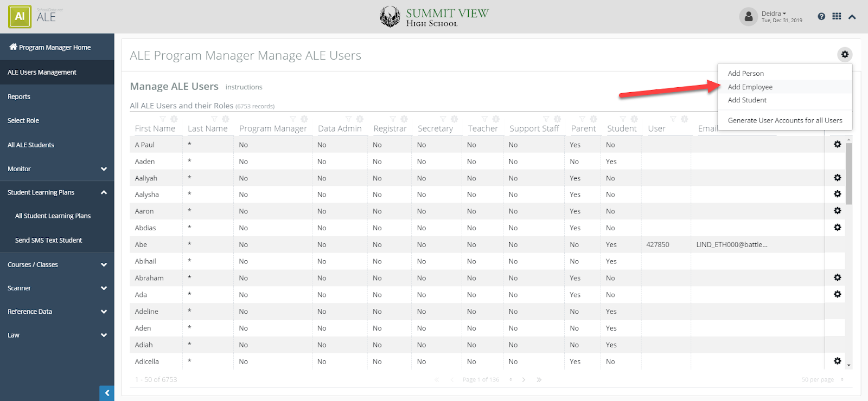Click the gear icon above Secretary
Image resolution: width=868 pixels, height=401 pixels.
(455, 119)
